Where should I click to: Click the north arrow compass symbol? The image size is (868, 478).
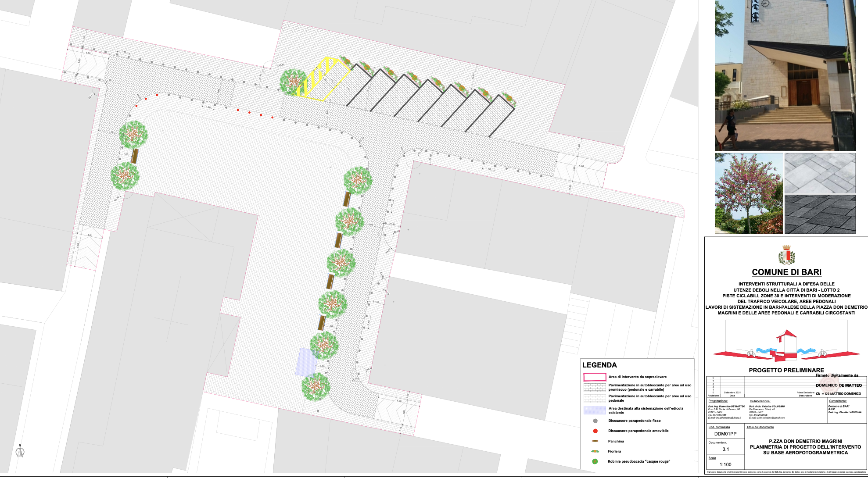coord(20,451)
